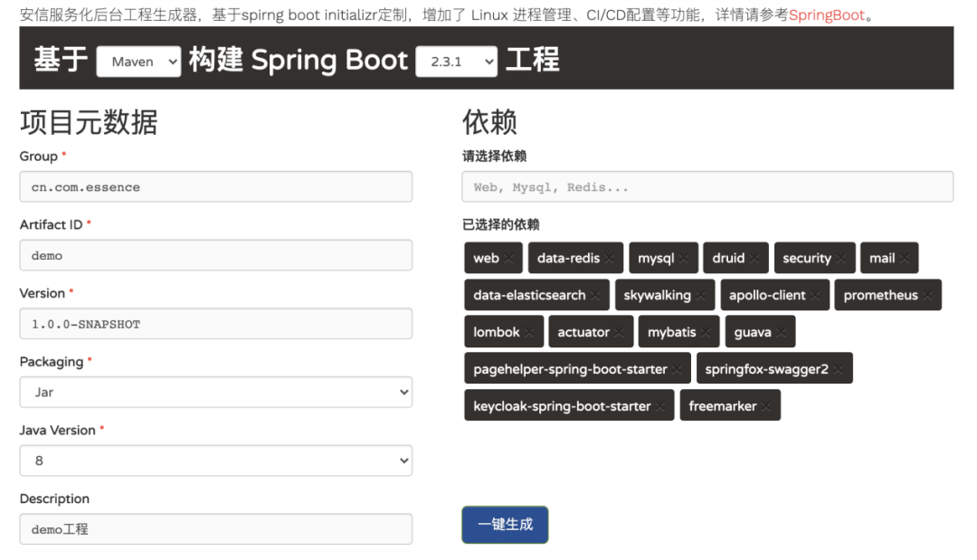
Task: Click the 请选择依赖 label
Action: click(x=494, y=157)
